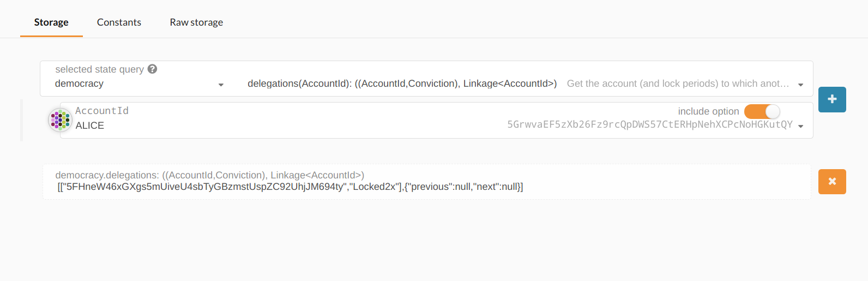Click ALICE's account identicon
Screen dimensions: 868x281
click(x=60, y=120)
